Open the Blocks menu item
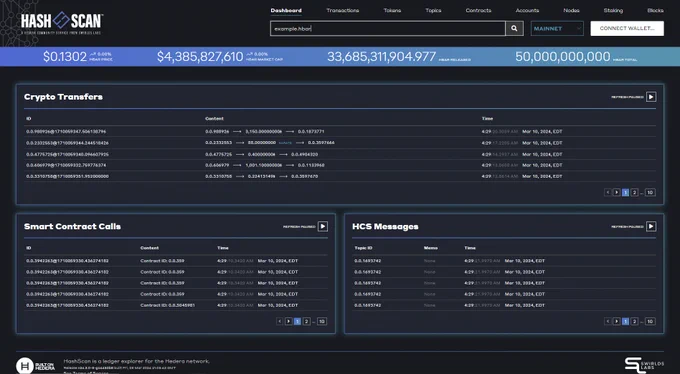 click(655, 10)
